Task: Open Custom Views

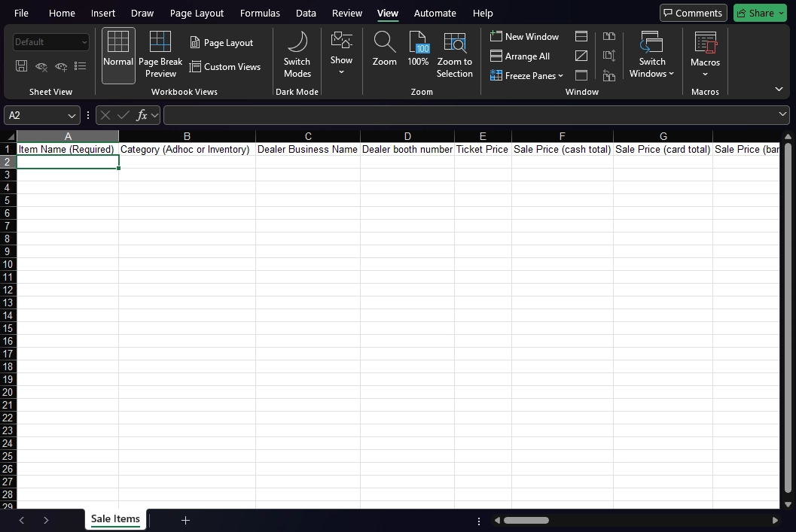Action: click(x=225, y=66)
